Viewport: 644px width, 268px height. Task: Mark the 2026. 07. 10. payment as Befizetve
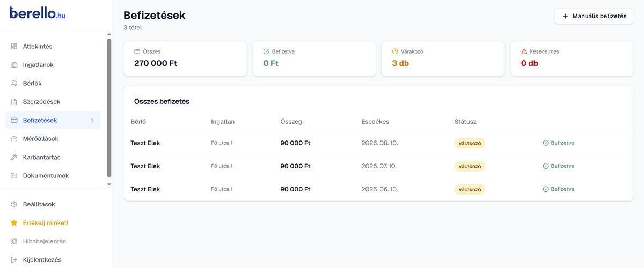pos(559,166)
